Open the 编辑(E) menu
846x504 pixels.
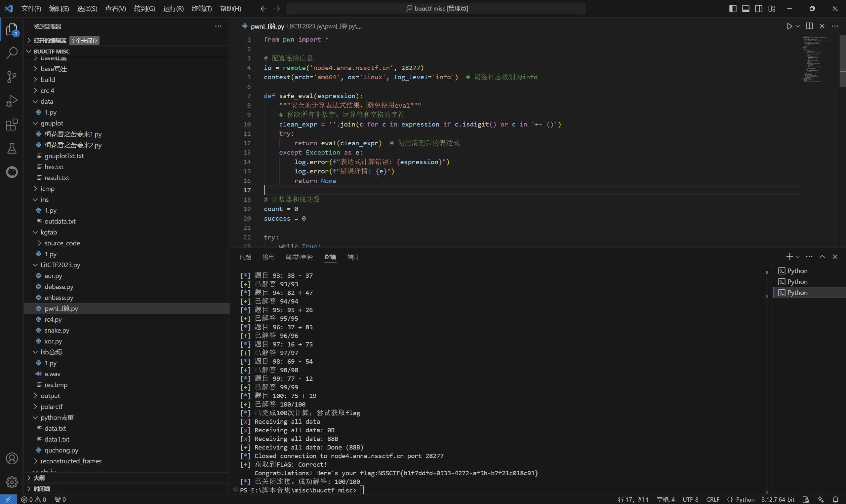coord(59,9)
